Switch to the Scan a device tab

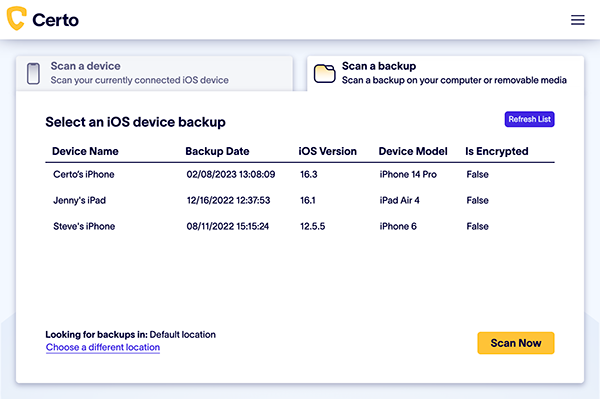(154, 73)
